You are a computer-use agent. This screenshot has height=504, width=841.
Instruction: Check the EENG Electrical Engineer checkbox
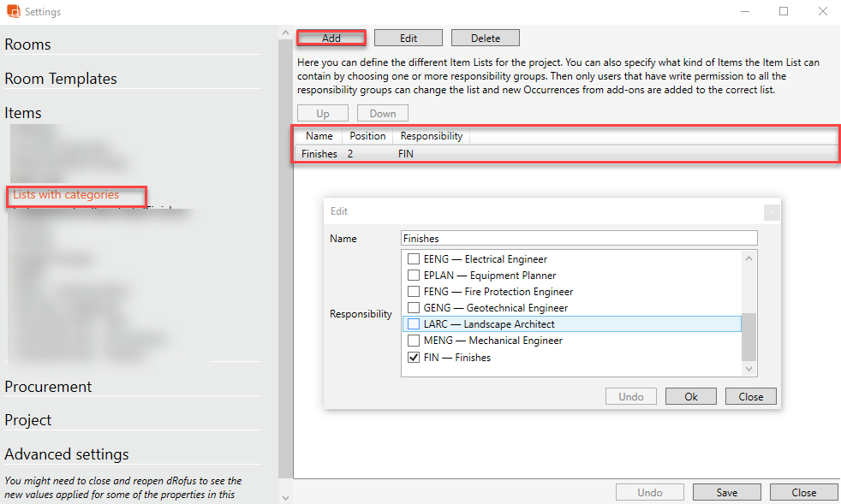coord(414,259)
